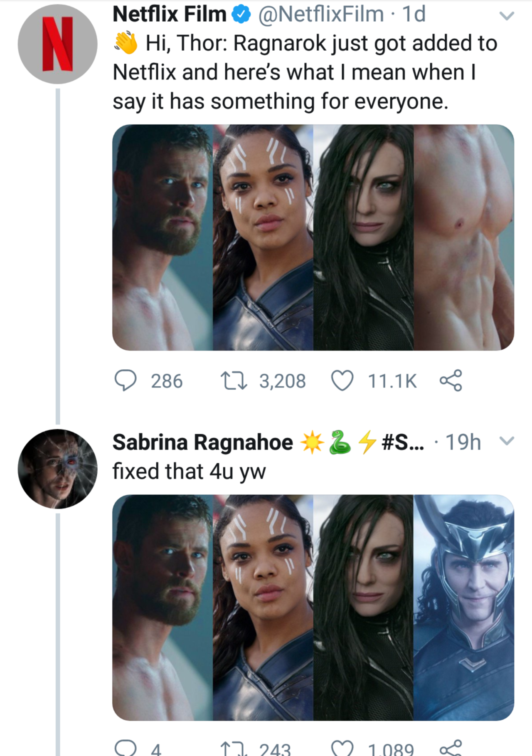This screenshot has width=532, height=756.
Task: Open Sabrina Ragnahoe tweet options chevron
Action: pyautogui.click(x=507, y=441)
